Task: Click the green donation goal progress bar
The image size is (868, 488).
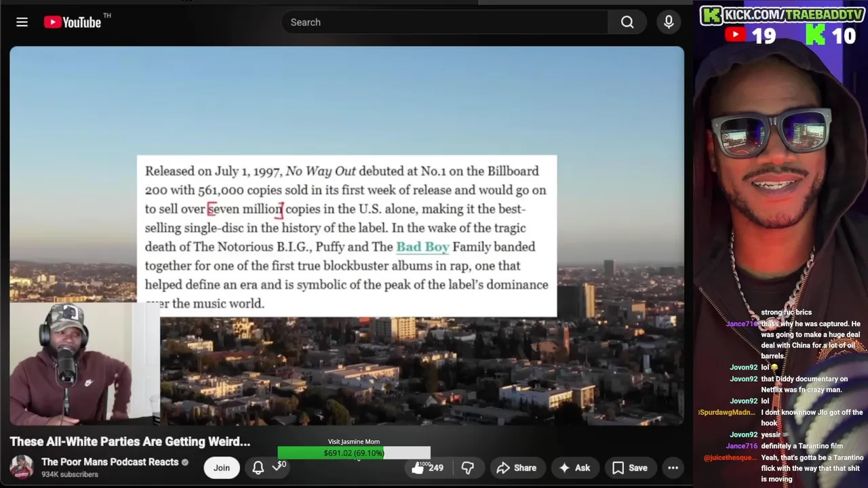Action: point(354,453)
